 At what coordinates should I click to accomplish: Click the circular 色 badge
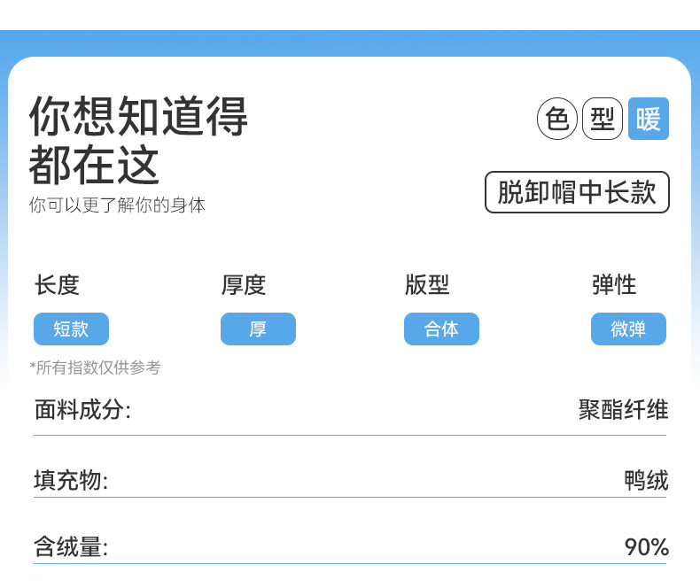[x=557, y=120]
